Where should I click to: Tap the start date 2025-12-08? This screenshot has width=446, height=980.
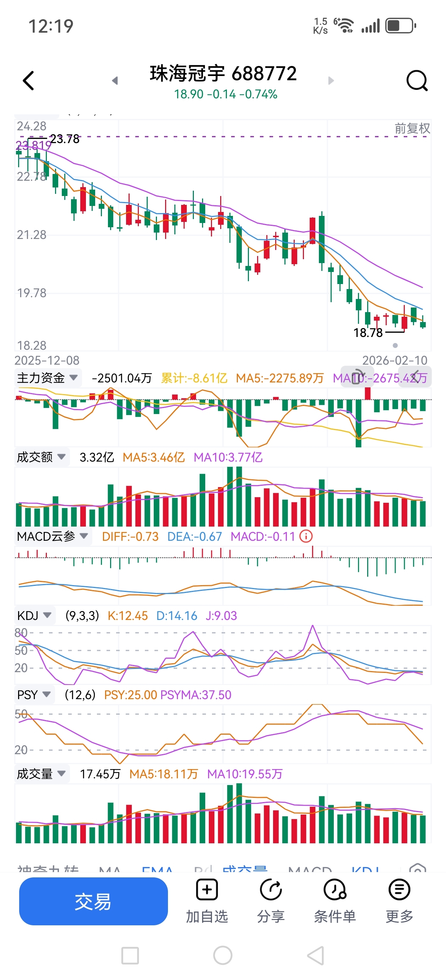click(47, 360)
